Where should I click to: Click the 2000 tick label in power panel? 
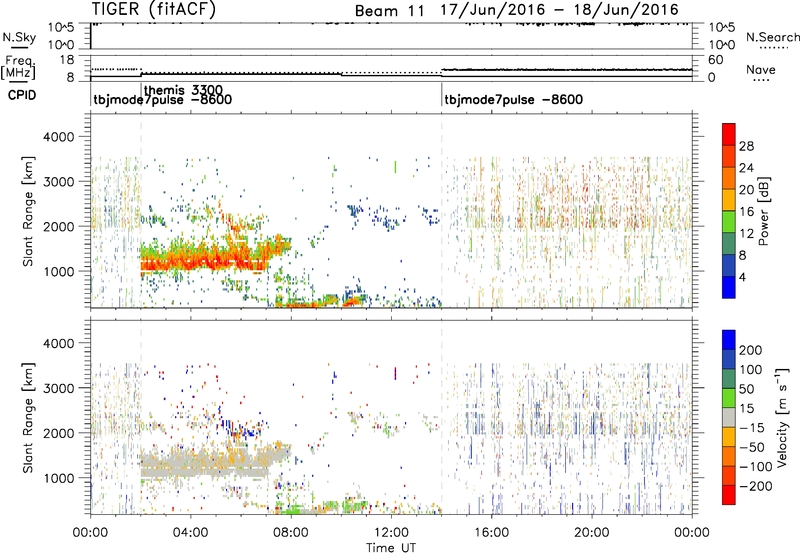[x=58, y=226]
